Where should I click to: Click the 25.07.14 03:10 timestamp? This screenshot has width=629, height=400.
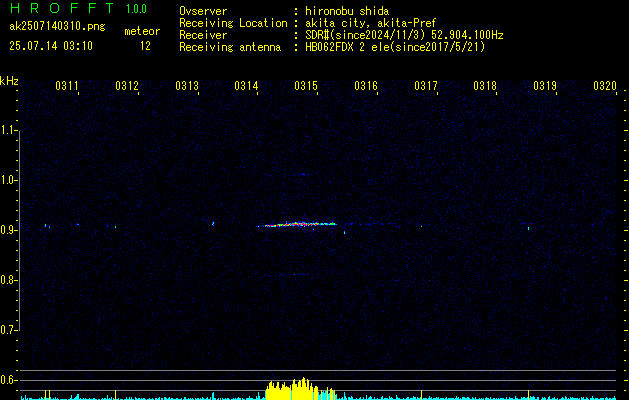[x=51, y=46]
